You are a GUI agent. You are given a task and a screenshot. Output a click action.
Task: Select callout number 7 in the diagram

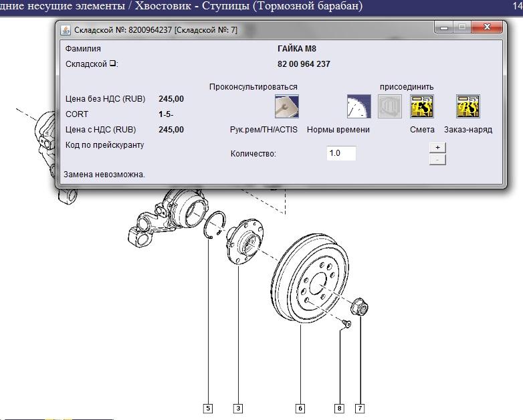pyautogui.click(x=360, y=407)
